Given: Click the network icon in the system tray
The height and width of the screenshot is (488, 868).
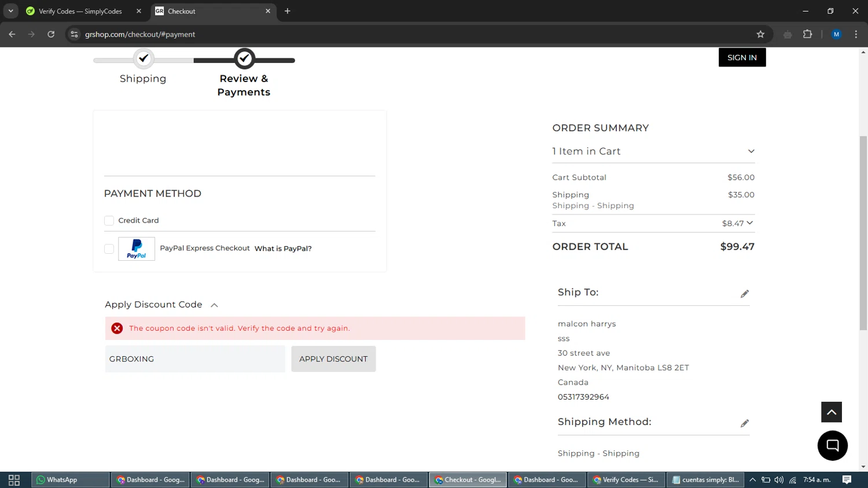Looking at the screenshot, I should pyautogui.click(x=793, y=480).
